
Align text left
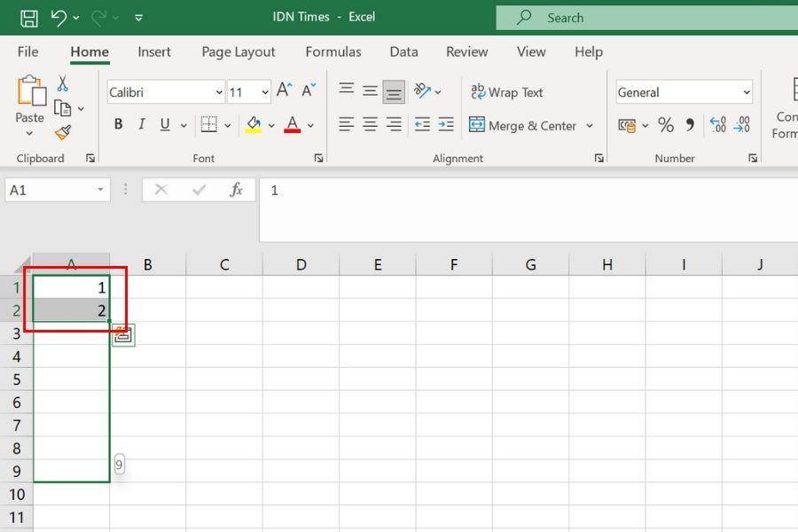pos(347,124)
